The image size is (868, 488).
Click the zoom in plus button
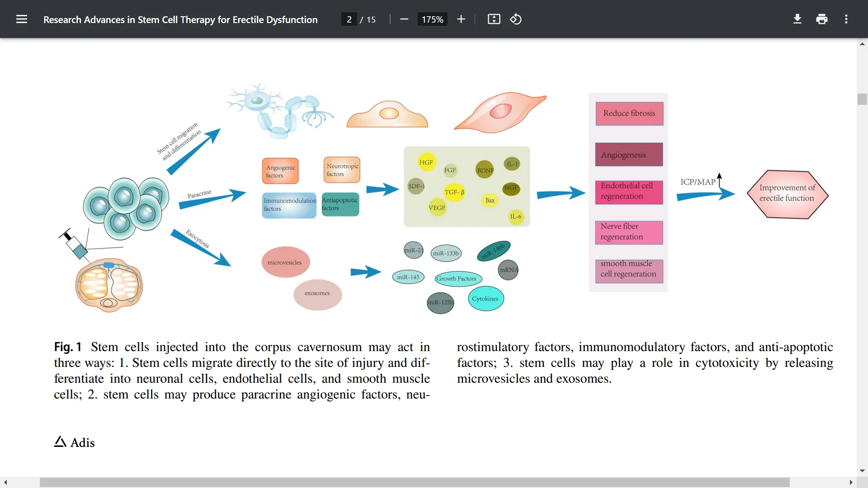[x=461, y=19]
